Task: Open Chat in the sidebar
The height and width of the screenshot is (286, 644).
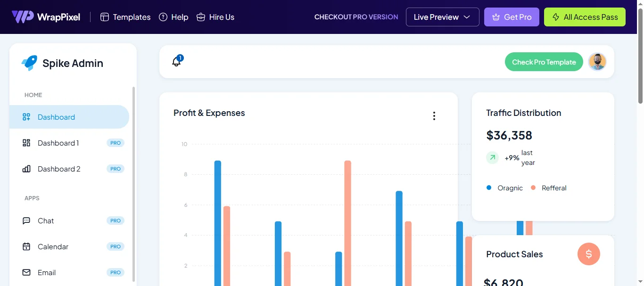Action: pos(69,221)
